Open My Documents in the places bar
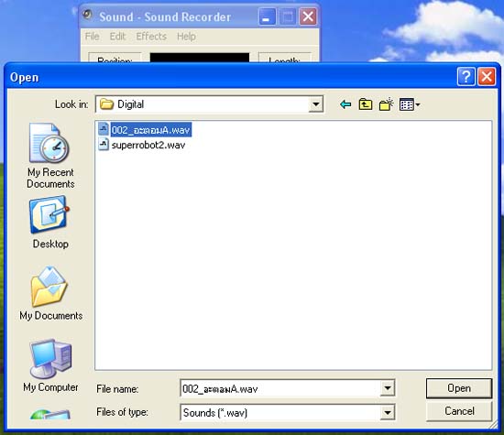 [x=50, y=294]
